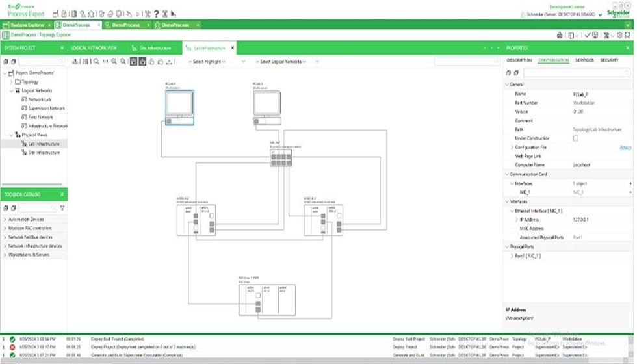This screenshot has width=637, height=364.
Task: Switch to the Site Infrastructure tab
Action: [155, 48]
